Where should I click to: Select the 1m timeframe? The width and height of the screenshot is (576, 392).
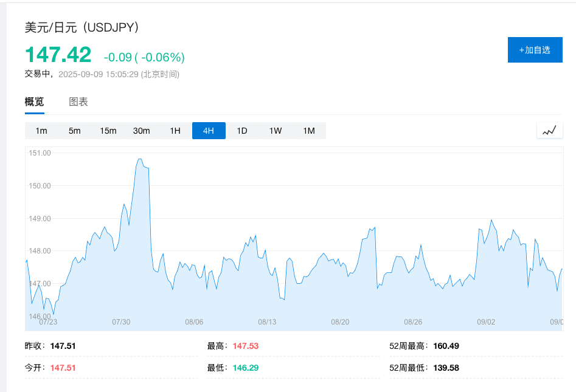41,131
